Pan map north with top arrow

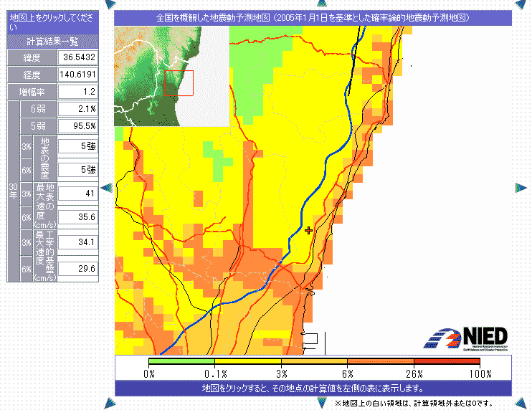tap(313, 4)
